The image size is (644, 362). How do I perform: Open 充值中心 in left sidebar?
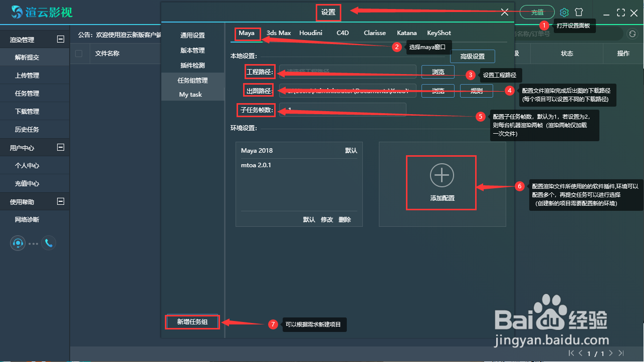tap(35, 184)
